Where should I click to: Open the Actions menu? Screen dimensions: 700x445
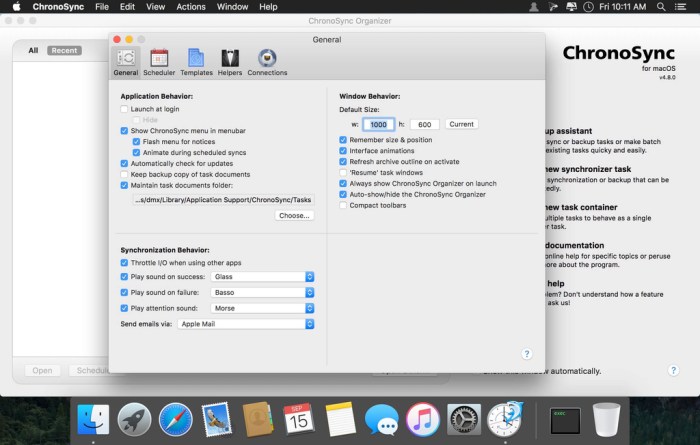pyautogui.click(x=190, y=7)
